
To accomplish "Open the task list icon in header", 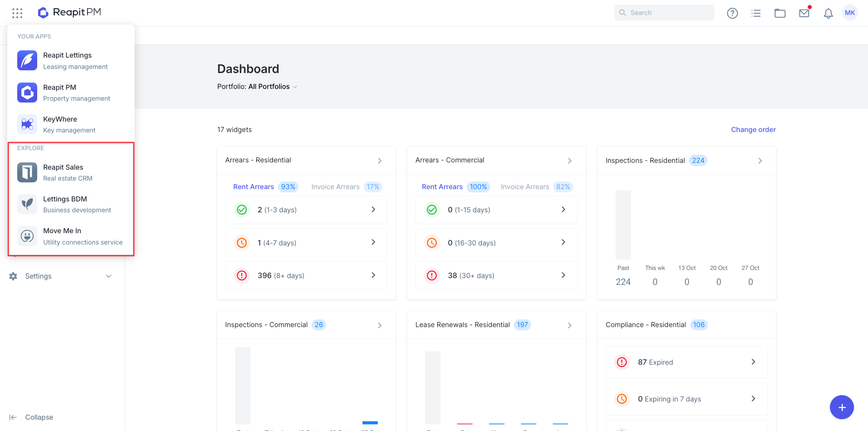I will [756, 13].
